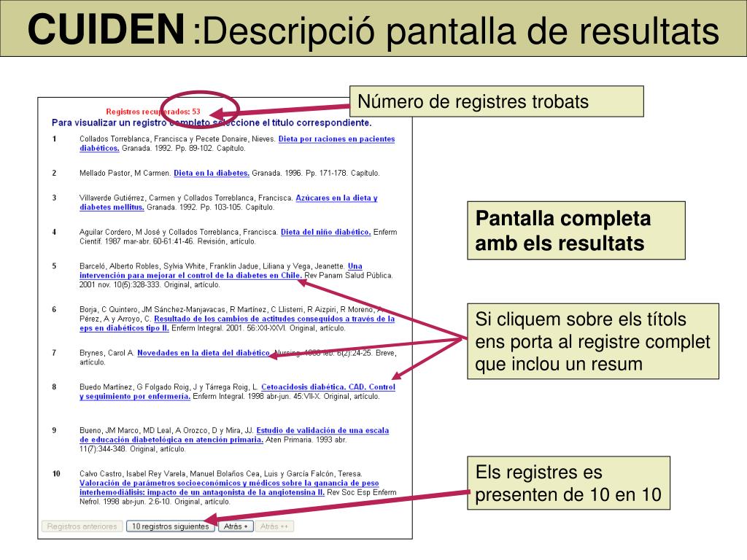Click citation text "Granada. 1996. Pp. 171-178. Capítulo."
This screenshot has height=560, width=747.
[x=316, y=174]
